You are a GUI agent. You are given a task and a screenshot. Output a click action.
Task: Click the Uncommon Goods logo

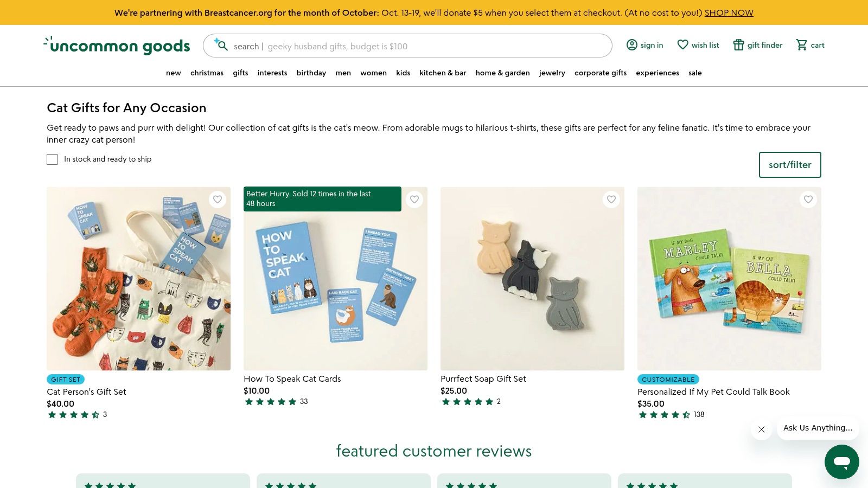(x=117, y=46)
